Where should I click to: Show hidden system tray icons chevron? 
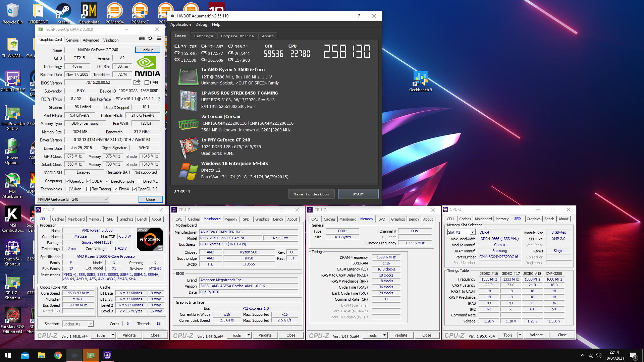click(x=583, y=356)
